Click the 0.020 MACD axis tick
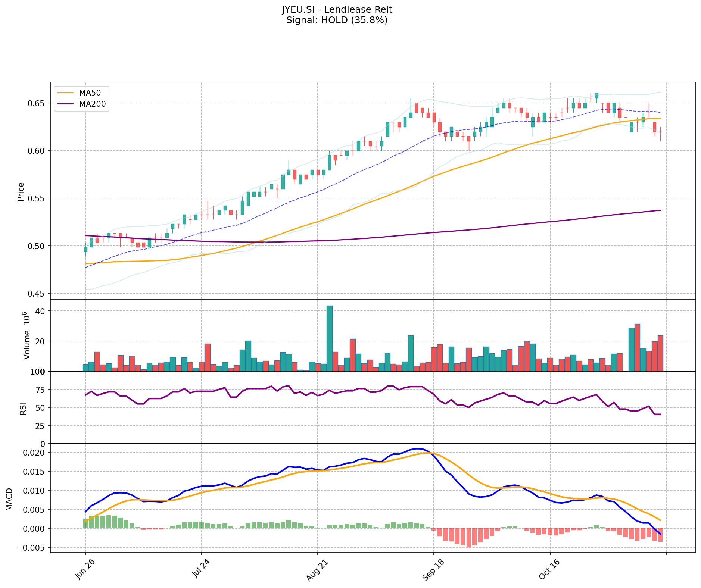Screen dimensions: 701x588 (35, 453)
